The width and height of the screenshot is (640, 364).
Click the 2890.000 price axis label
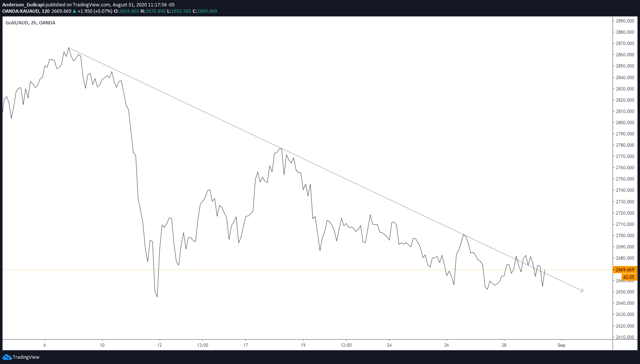(625, 21)
